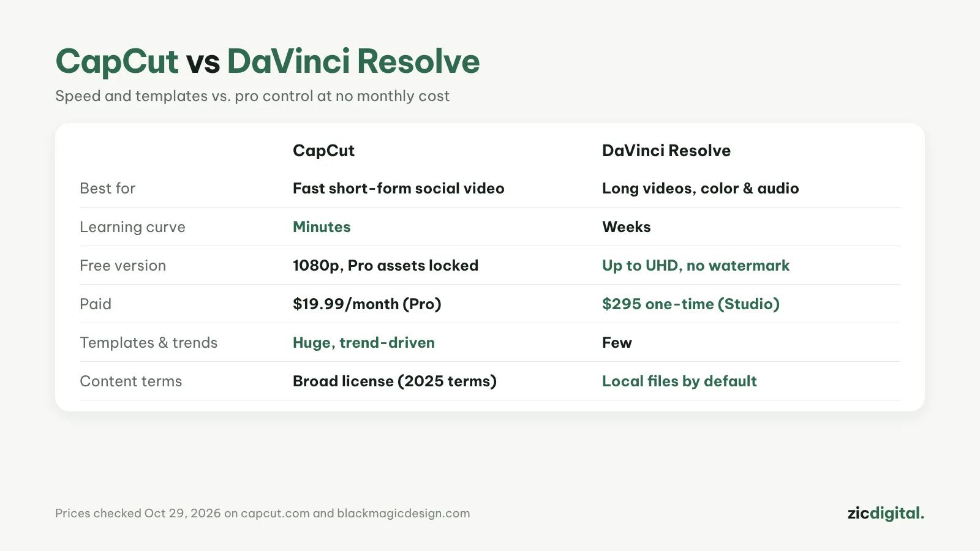Click 'Up to UHD, no watermark' cell
The image size is (980, 551).
coord(696,266)
